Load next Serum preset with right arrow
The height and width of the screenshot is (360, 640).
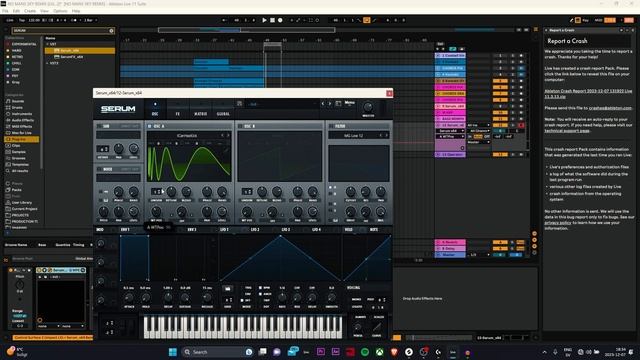330,104
